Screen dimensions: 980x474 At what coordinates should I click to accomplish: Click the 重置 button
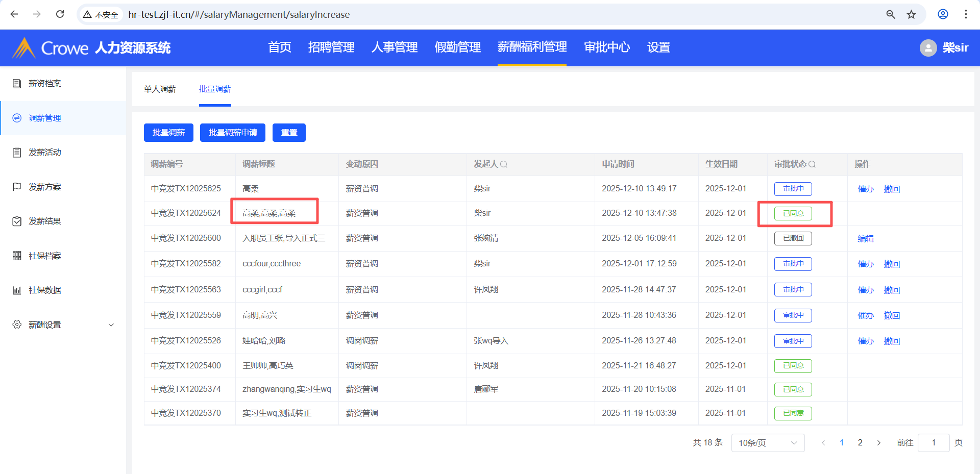[289, 133]
